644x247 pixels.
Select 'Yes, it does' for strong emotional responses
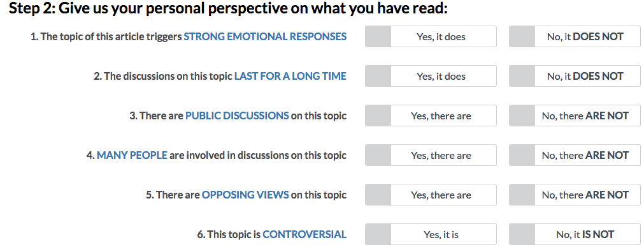pos(431,36)
